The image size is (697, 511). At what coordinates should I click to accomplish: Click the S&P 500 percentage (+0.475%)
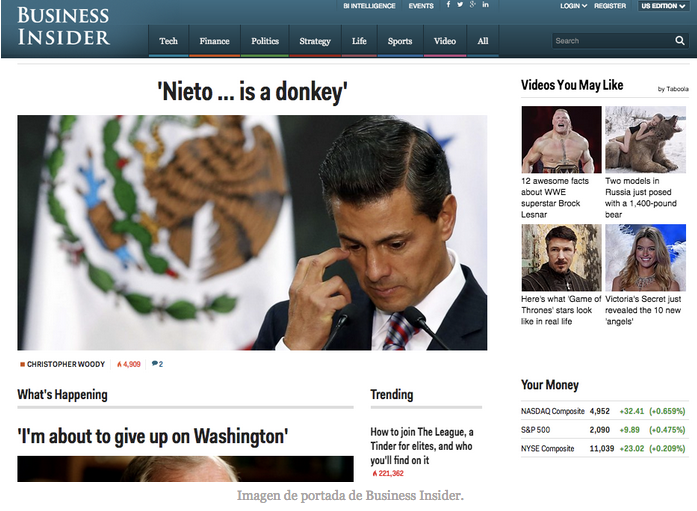pos(667,430)
